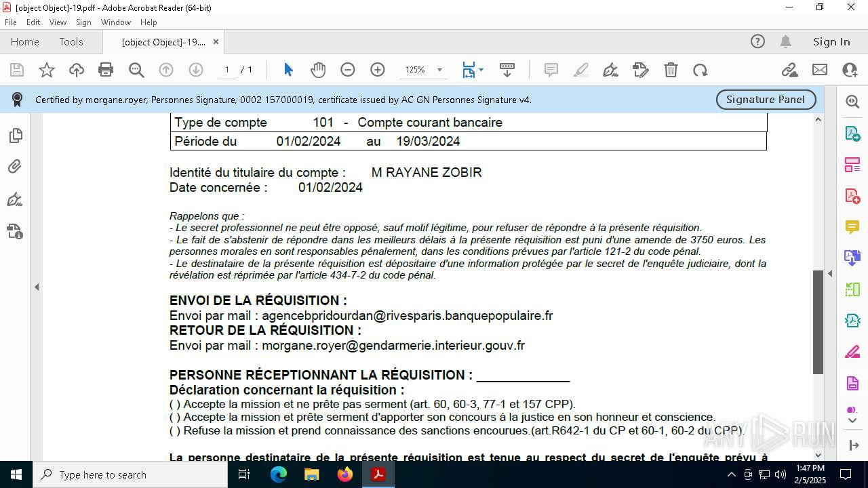The width and height of the screenshot is (868, 488).
Task: Activate the selection arrow tool
Action: (x=288, y=70)
